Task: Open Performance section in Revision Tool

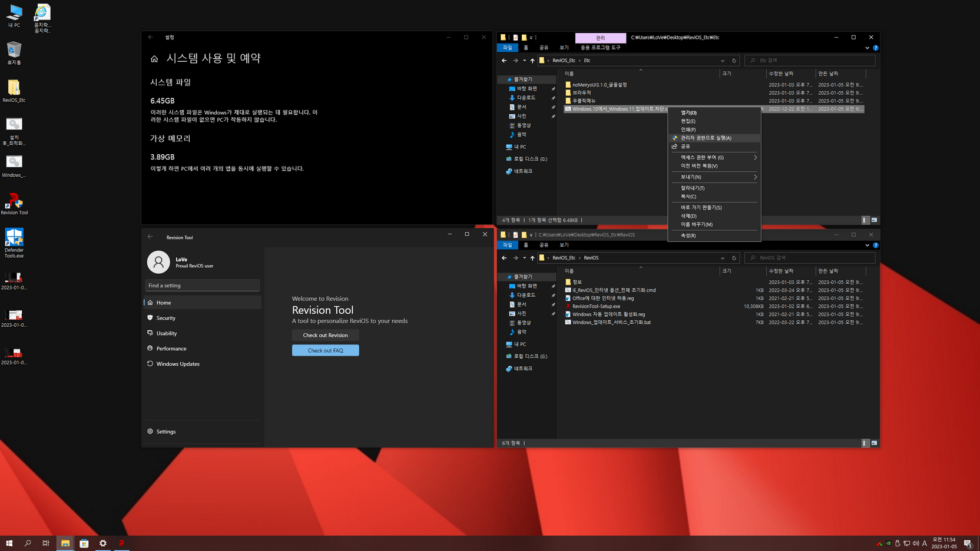Action: pyautogui.click(x=203, y=348)
